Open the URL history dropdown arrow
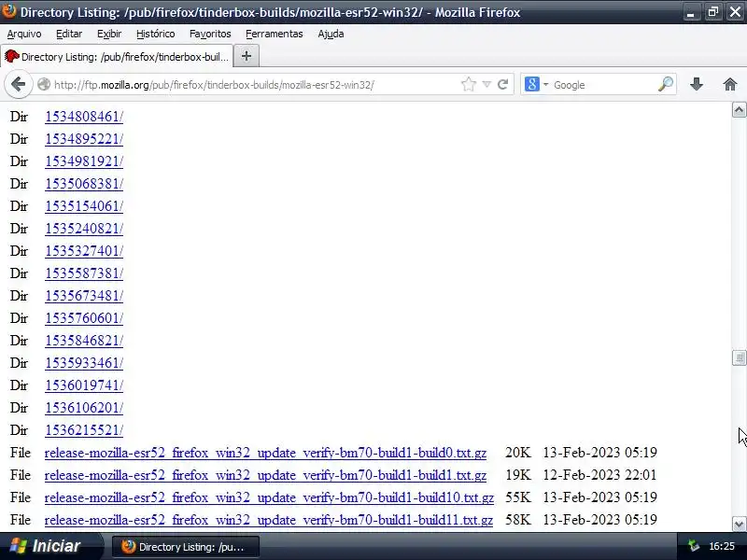Screen dimensions: 747x560 (x=486, y=84)
